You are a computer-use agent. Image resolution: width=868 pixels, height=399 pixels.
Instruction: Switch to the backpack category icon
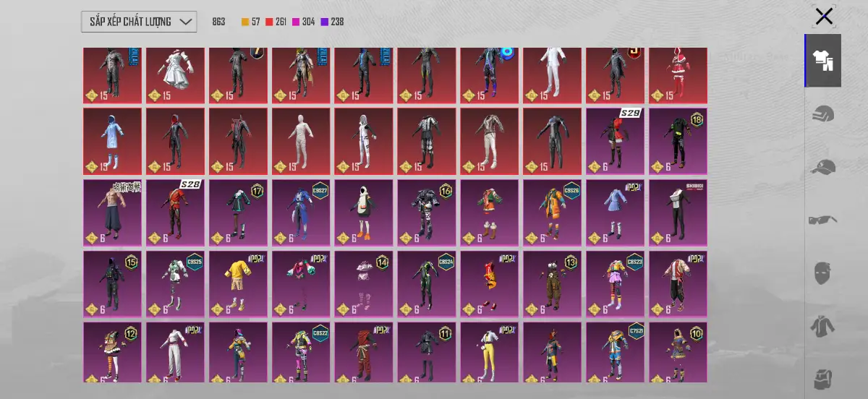tap(823, 378)
